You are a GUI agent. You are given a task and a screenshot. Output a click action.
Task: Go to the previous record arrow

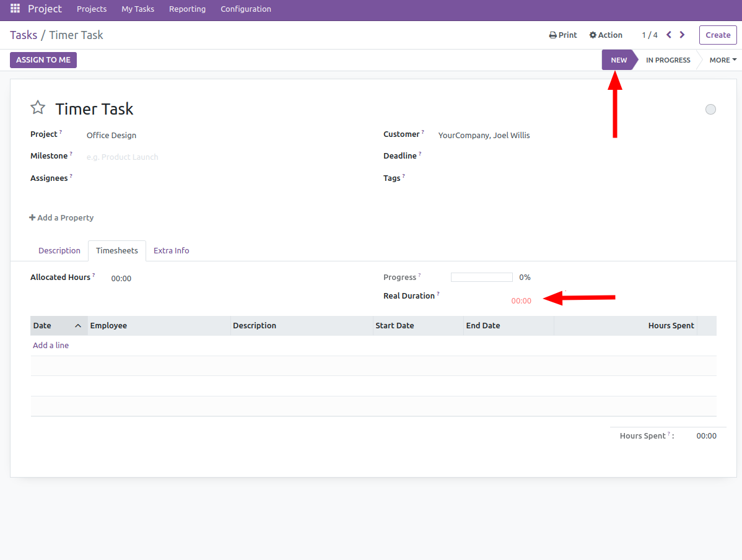click(669, 35)
